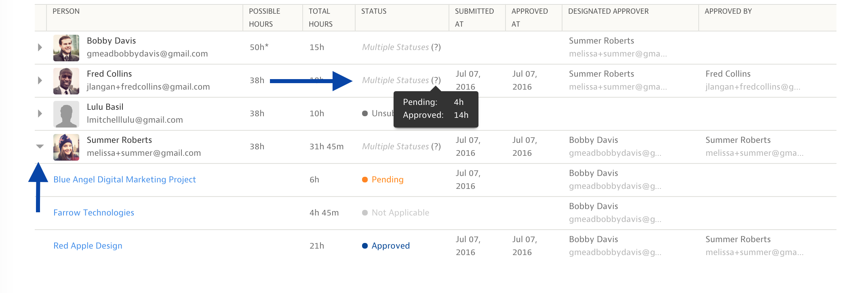The height and width of the screenshot is (293, 868).
Task: Click the (?) help next to Summer Roberts's status
Action: pos(436,146)
